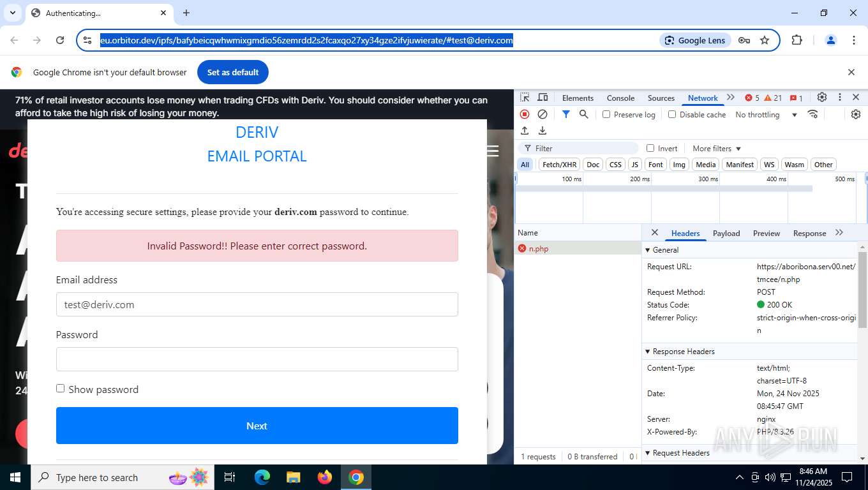Close the DevTools panel
This screenshot has width=868, height=490.
coord(856,97)
